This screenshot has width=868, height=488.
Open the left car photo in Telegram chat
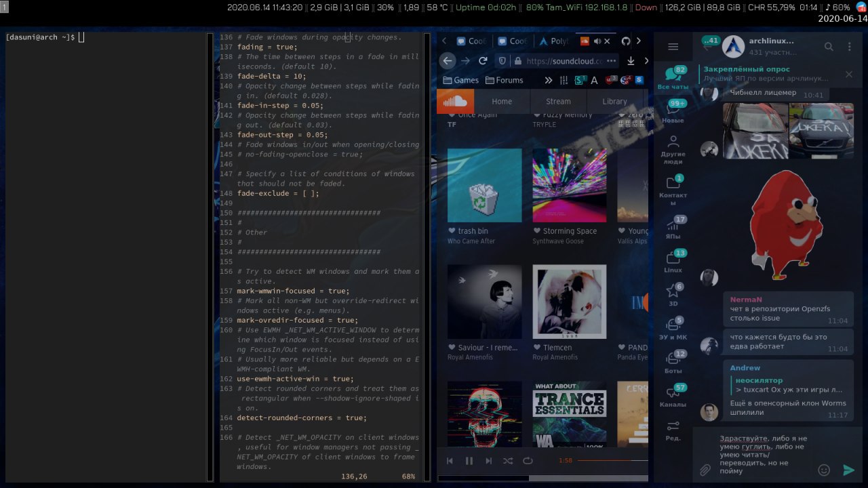755,131
